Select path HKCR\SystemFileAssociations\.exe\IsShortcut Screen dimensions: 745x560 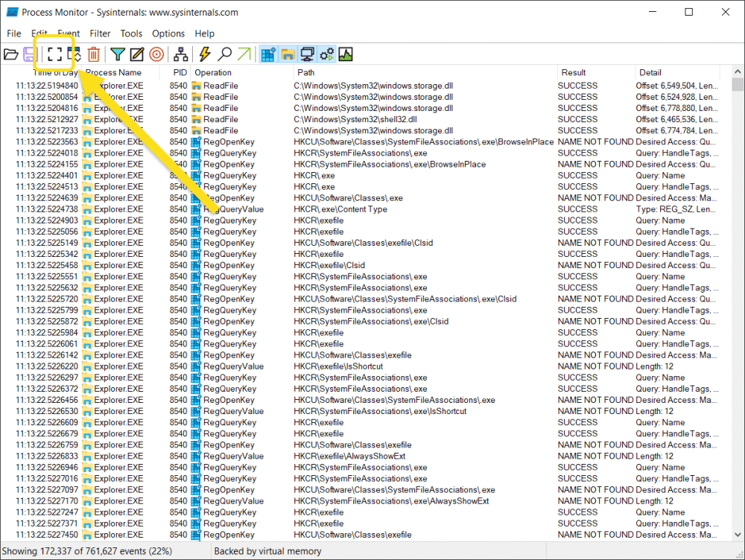tap(380, 411)
